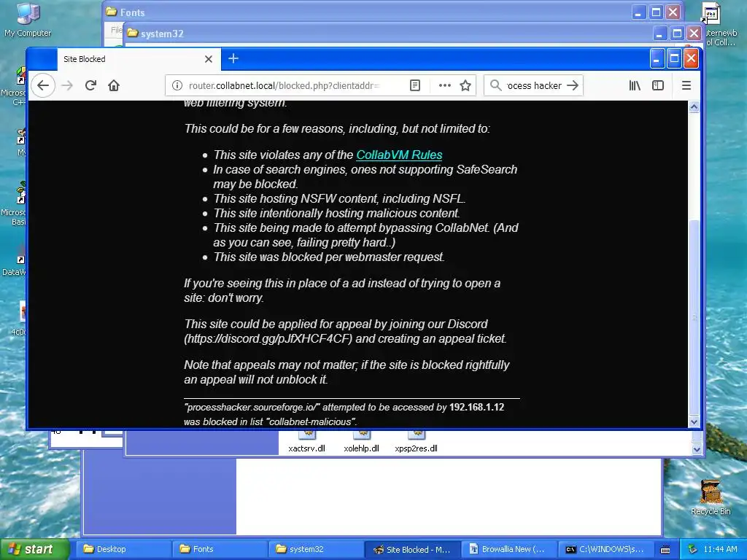
Task: Open the Firefox hamburger menu
Action: tap(686, 86)
